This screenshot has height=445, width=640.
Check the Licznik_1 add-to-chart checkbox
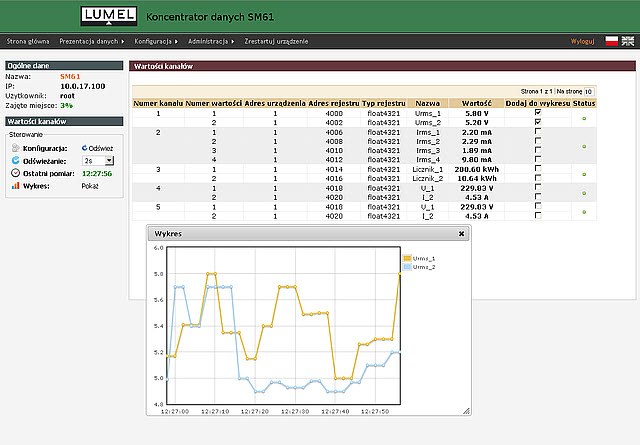point(538,169)
